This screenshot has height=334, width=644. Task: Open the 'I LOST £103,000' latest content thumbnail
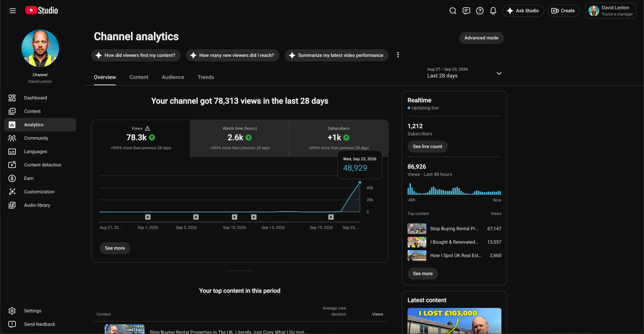pos(454,321)
